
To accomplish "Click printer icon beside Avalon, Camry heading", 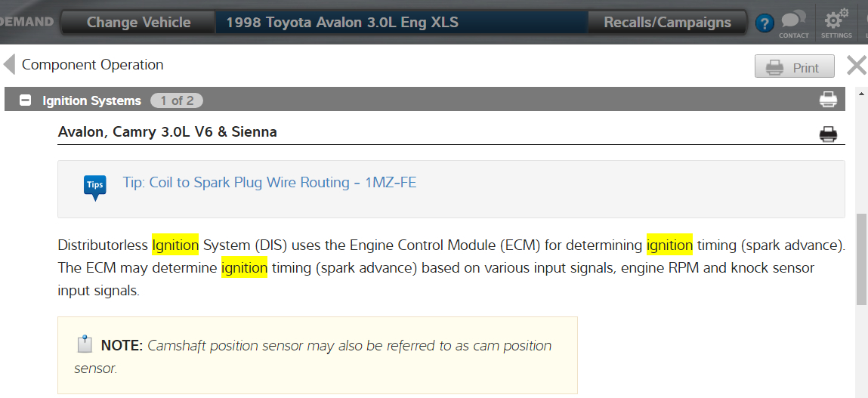I will coord(828,134).
